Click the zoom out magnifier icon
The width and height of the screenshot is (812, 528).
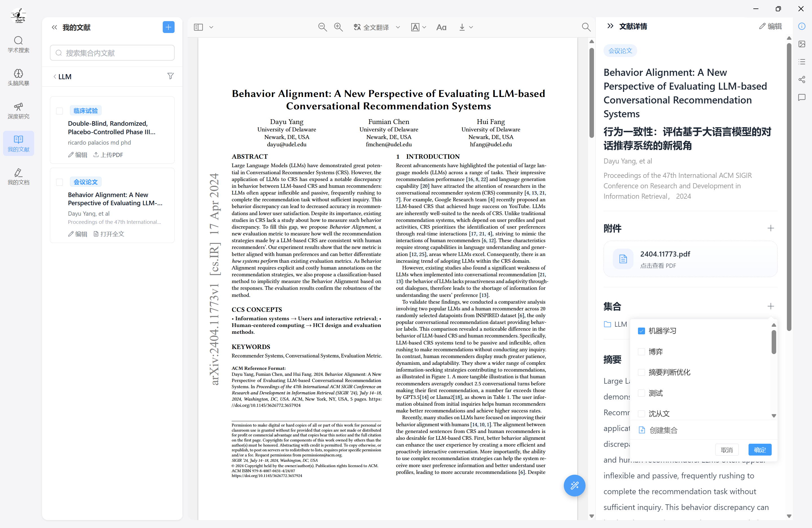(x=322, y=27)
